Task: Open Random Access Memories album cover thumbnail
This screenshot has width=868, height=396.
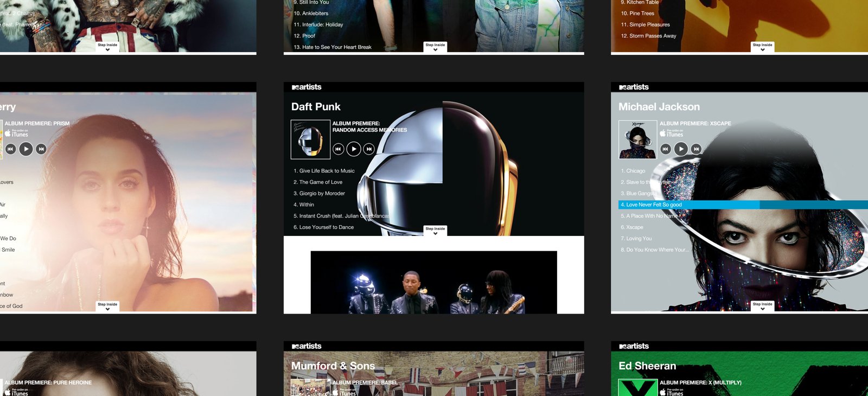Action: pos(311,139)
